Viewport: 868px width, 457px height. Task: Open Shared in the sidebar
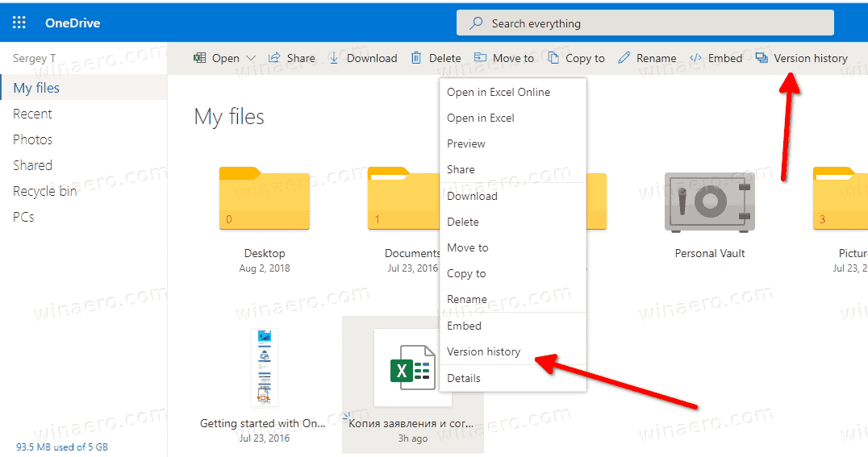[32, 165]
